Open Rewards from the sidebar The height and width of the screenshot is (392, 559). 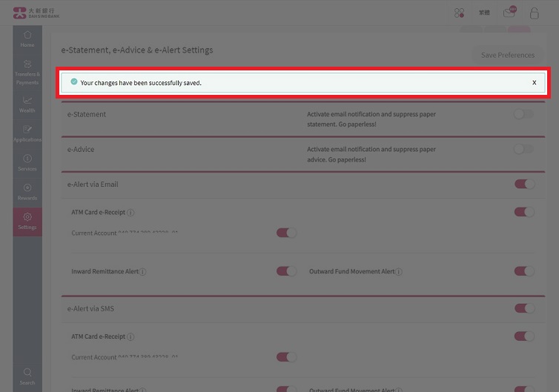coord(27,192)
